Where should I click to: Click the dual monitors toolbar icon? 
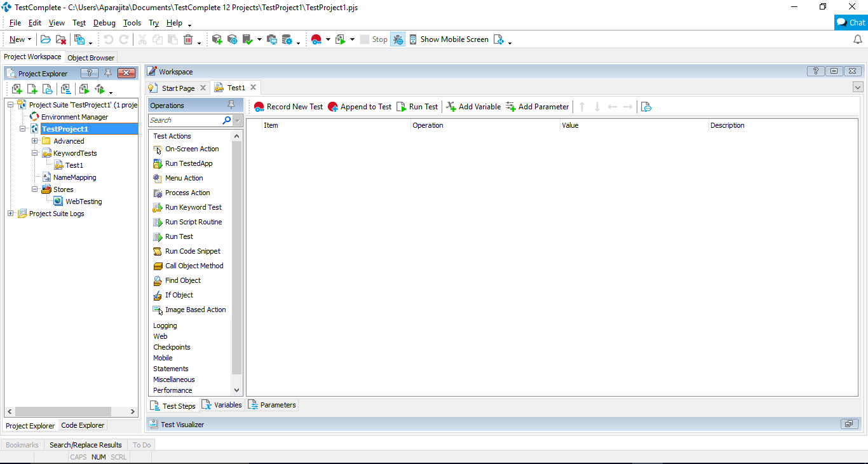pos(272,39)
